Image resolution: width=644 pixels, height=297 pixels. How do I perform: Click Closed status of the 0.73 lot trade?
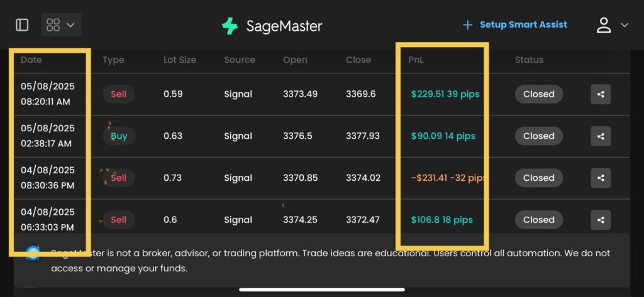tap(539, 178)
